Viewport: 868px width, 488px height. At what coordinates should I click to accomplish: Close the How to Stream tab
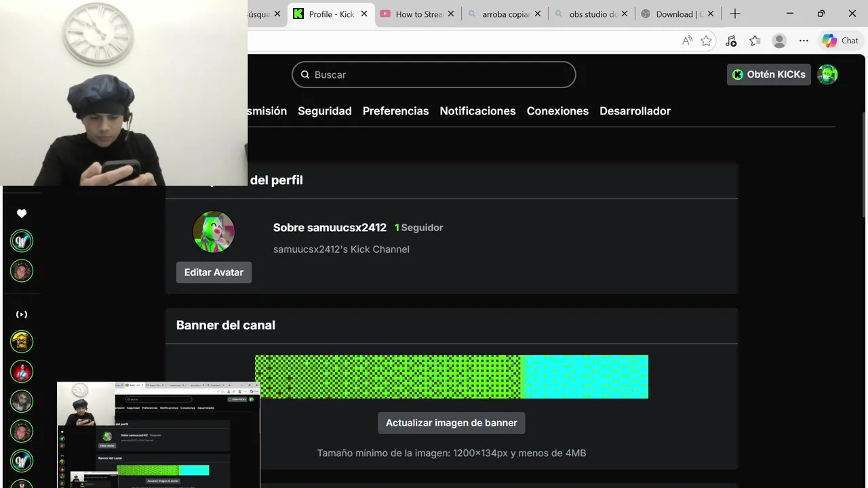[x=451, y=14]
